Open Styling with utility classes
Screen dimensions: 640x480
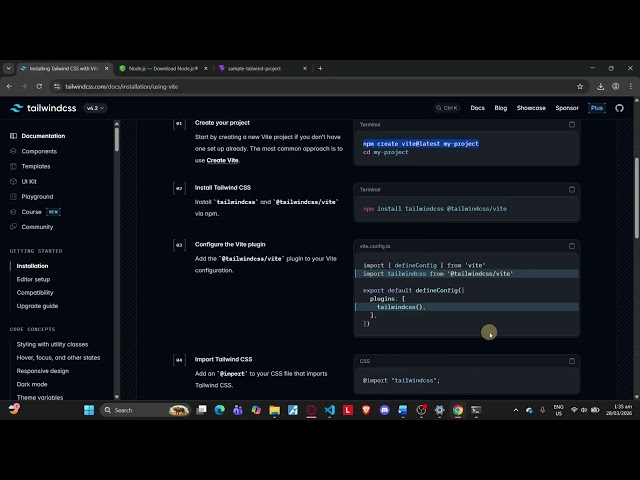pos(52,344)
